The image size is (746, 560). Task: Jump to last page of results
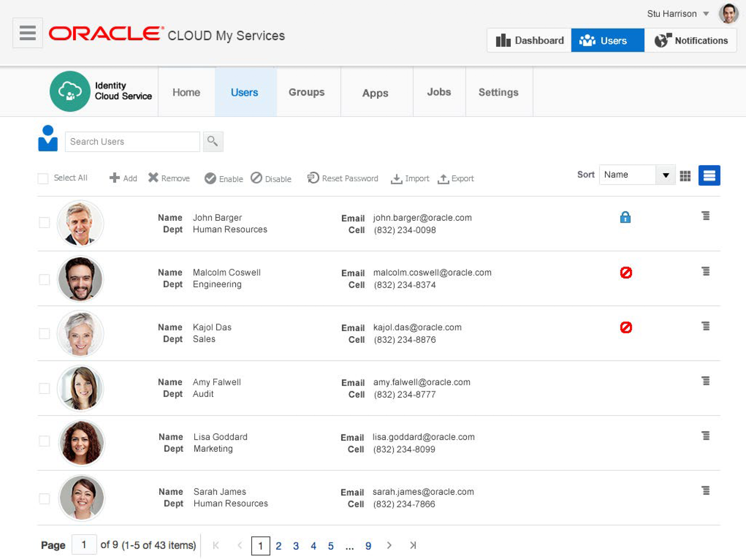pos(413,545)
